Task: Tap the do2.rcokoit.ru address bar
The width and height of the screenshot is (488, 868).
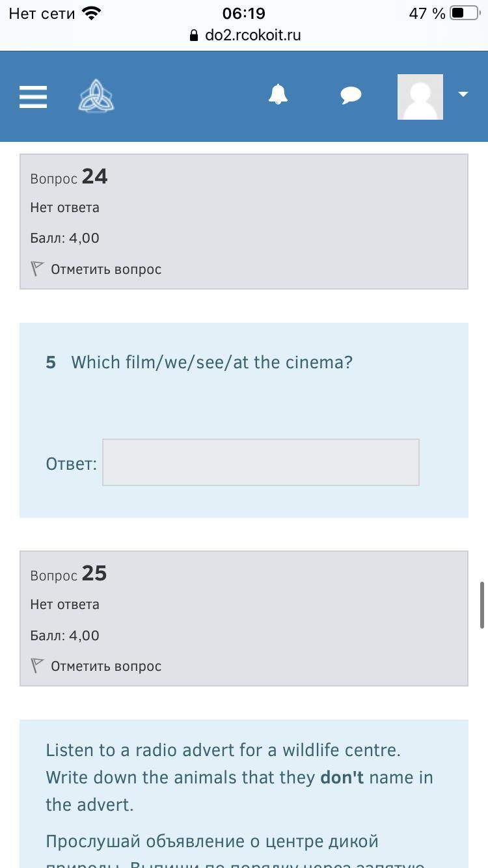Action: (252, 35)
